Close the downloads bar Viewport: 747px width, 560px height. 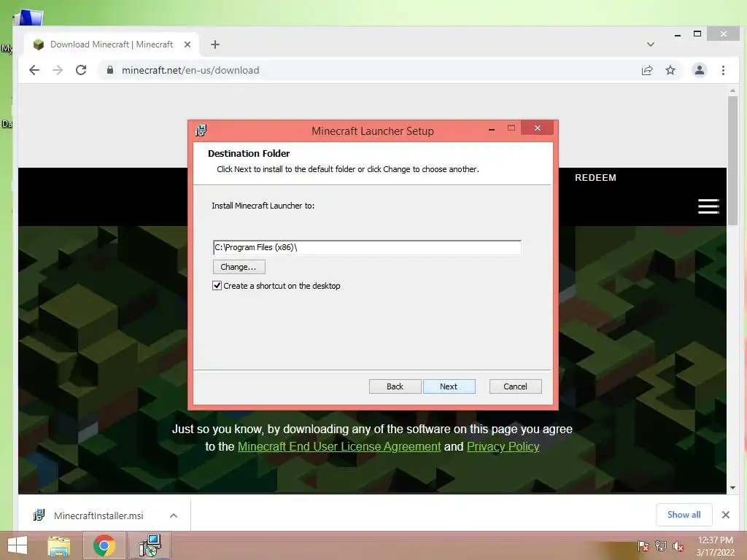[x=726, y=515]
